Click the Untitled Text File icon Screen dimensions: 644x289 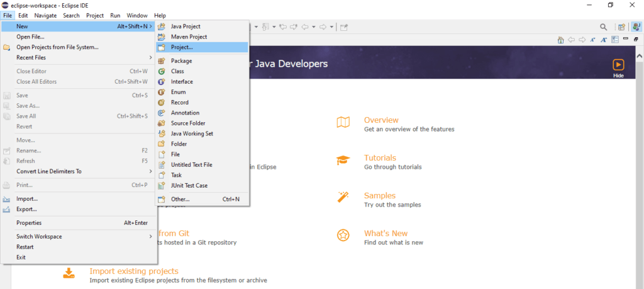tap(162, 164)
